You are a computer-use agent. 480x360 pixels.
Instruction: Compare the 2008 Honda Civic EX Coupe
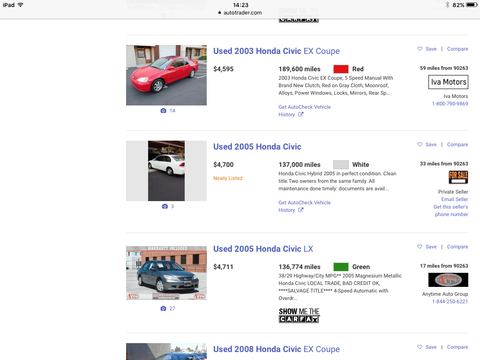coord(457,347)
